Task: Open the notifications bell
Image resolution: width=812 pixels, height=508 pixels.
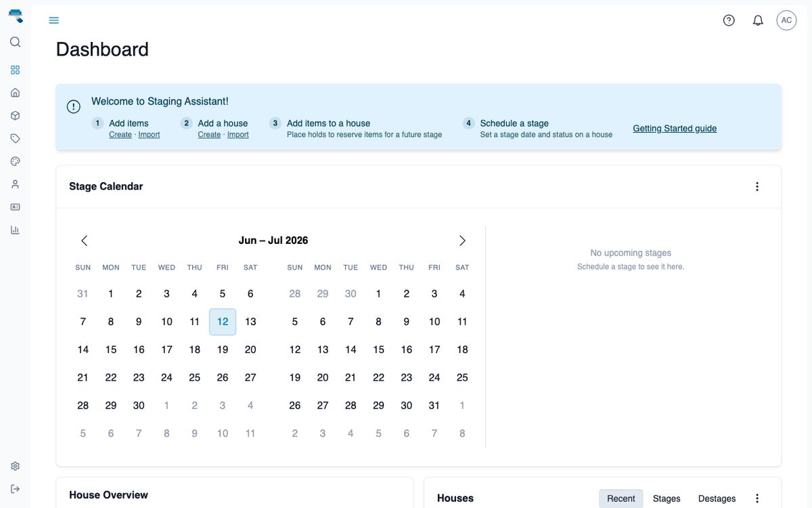Action: click(x=758, y=20)
